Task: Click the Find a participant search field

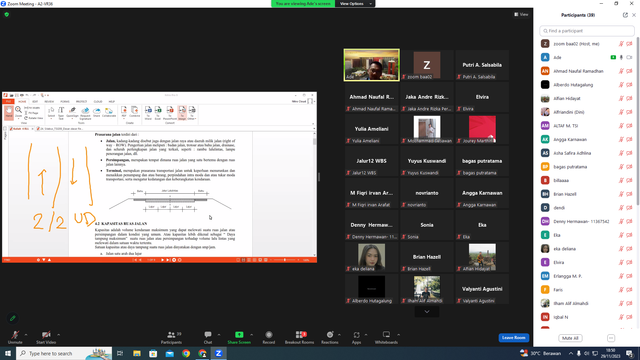Action: point(587,31)
